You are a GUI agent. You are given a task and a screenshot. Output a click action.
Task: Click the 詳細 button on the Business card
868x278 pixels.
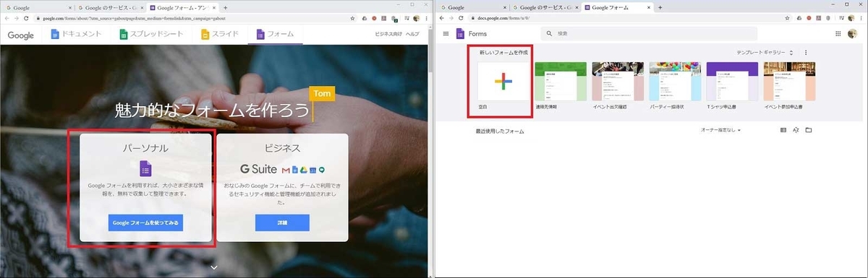pos(282,222)
